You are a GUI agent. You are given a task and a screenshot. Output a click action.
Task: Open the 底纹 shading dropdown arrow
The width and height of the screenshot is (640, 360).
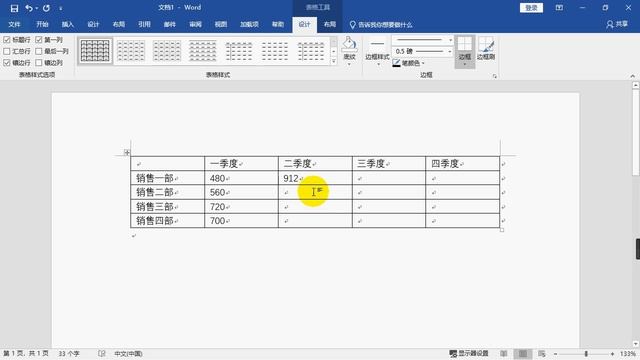(x=349, y=64)
